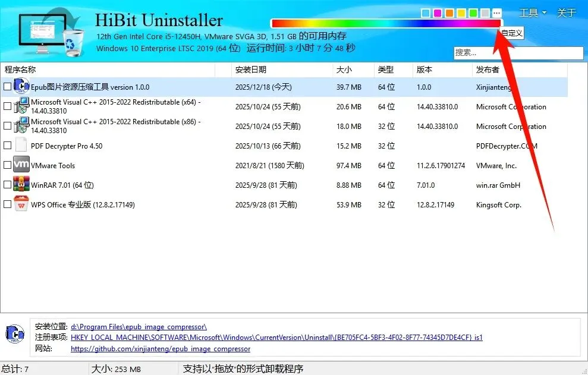Click the Epub icon in the details panel
588x375 pixels.
tap(15, 334)
